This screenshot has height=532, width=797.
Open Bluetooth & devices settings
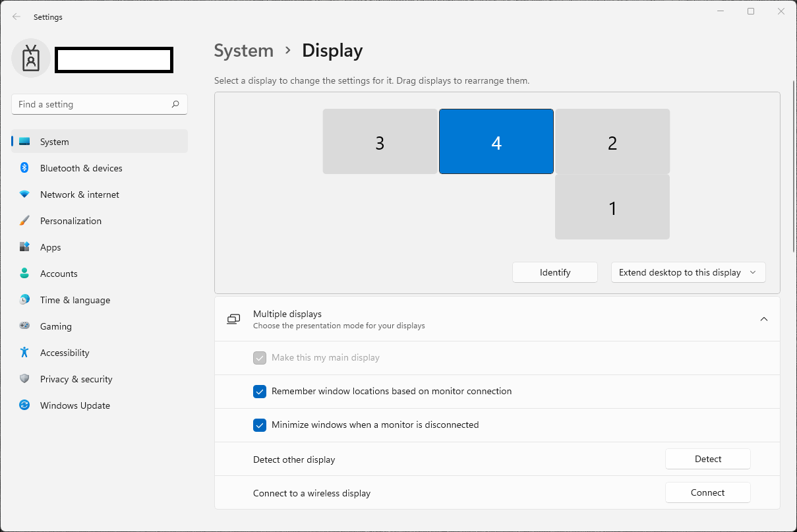pyautogui.click(x=100, y=168)
